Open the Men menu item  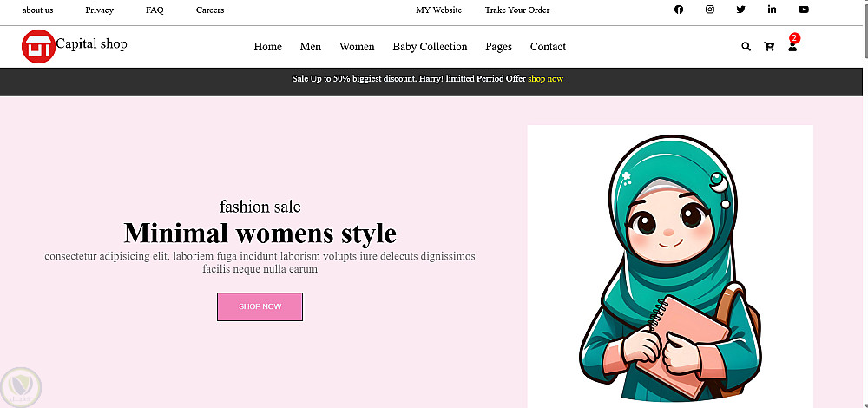tap(310, 47)
